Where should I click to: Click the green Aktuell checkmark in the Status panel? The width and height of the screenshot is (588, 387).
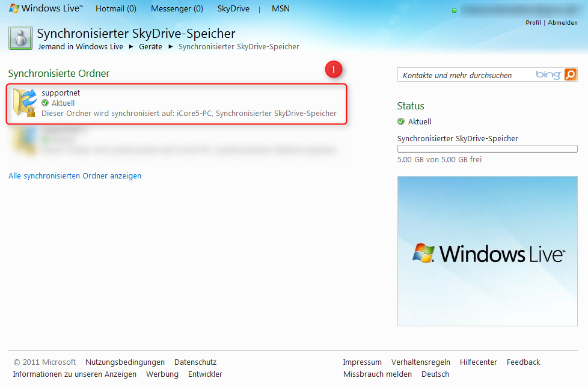tap(400, 121)
